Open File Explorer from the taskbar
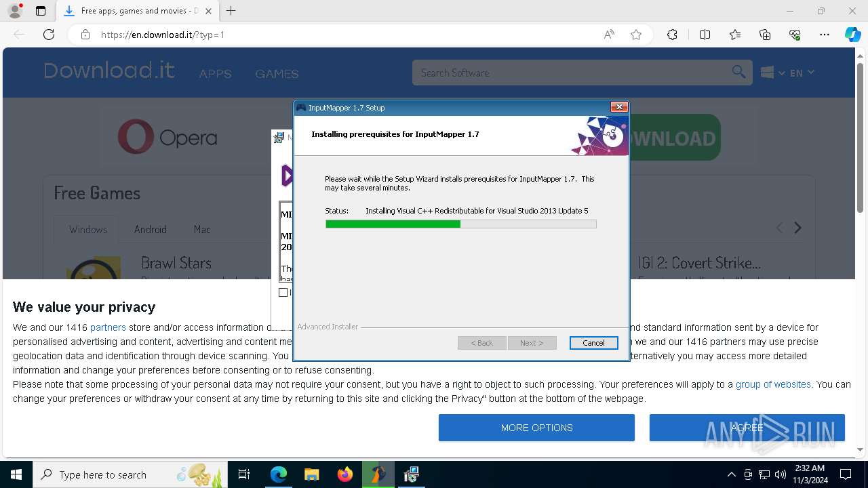This screenshot has width=868, height=488. [311, 474]
